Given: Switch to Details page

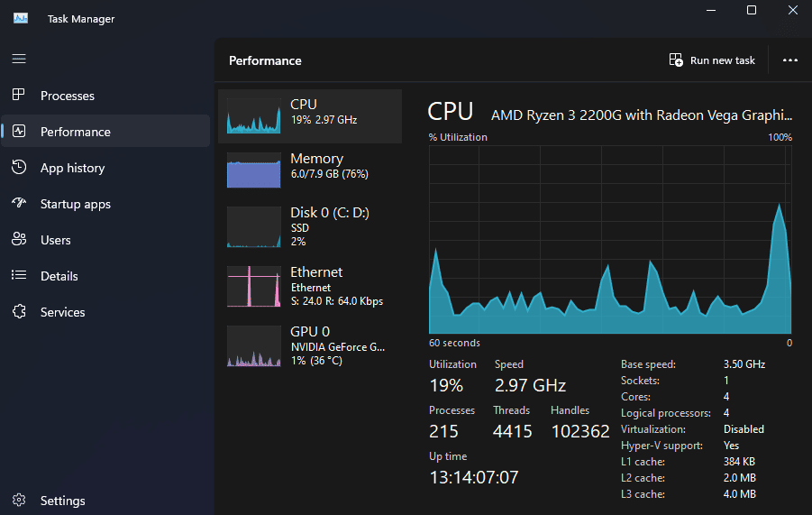Looking at the screenshot, I should [x=105, y=276].
